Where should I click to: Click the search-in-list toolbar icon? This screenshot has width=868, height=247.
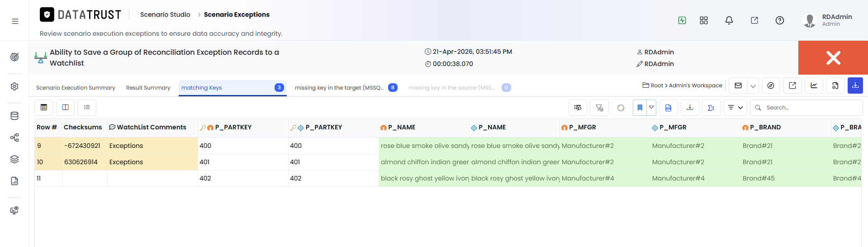tap(578, 108)
